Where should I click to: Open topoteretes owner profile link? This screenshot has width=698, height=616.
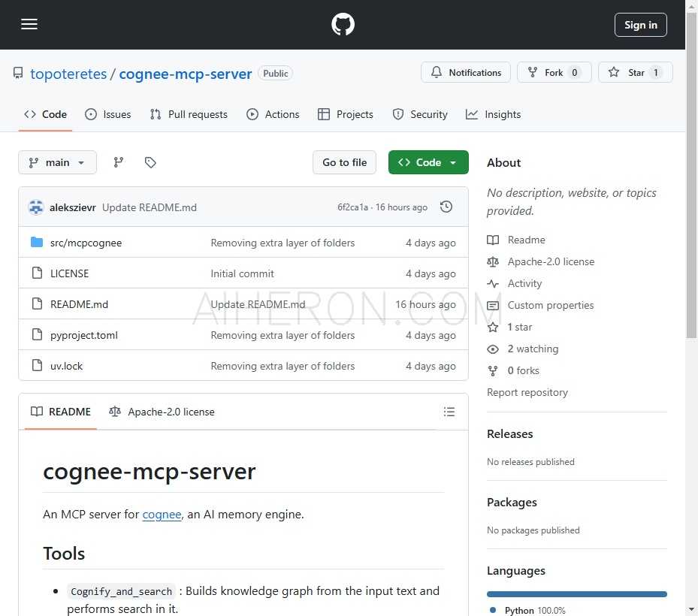pos(68,74)
